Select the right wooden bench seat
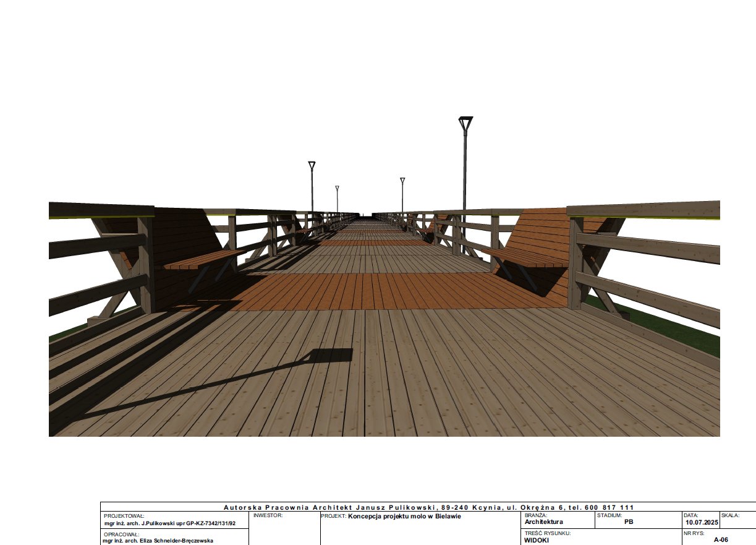Viewport: 756px width, 545px height. (529, 257)
